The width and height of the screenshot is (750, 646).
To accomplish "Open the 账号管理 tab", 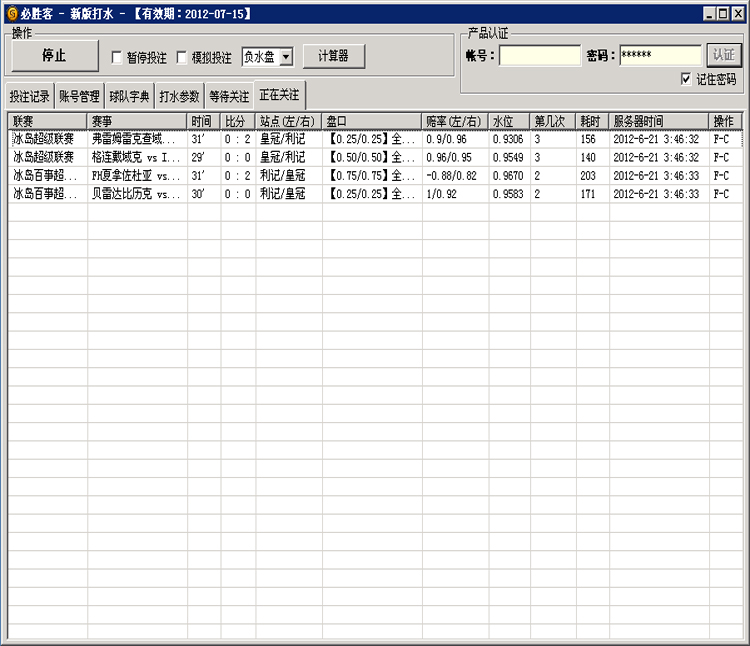I will click(x=79, y=97).
